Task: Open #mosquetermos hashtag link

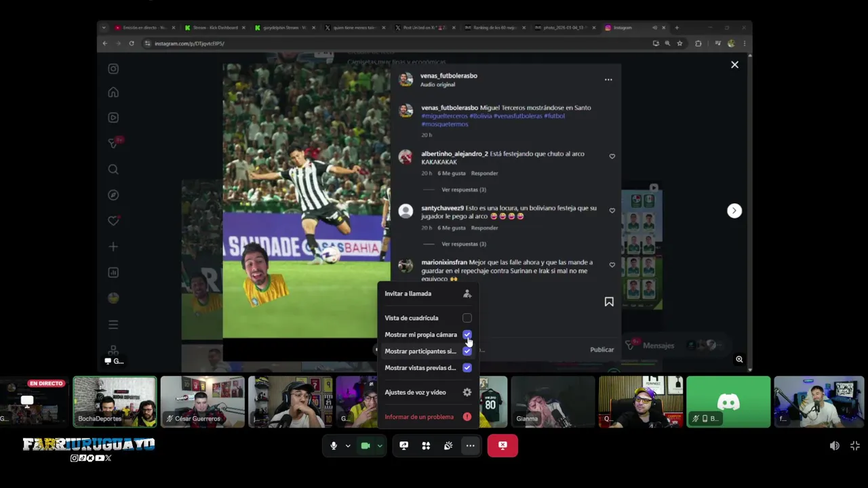Action: pos(445,124)
